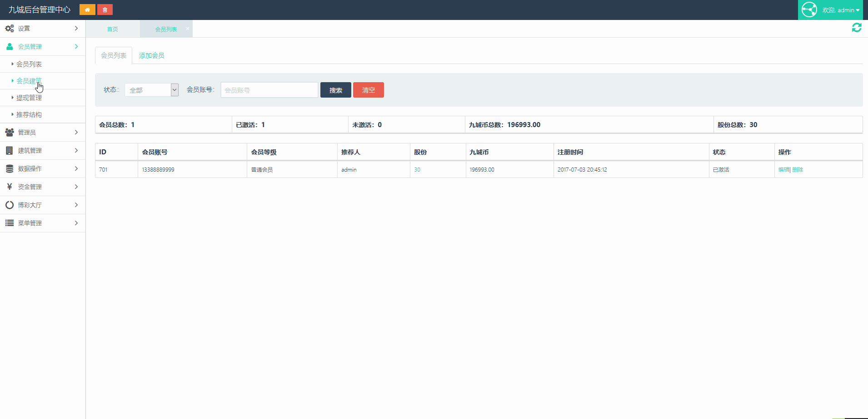Image resolution: width=868 pixels, height=419 pixels.
Task: Click 编辑 link for member 701
Action: 784,169
